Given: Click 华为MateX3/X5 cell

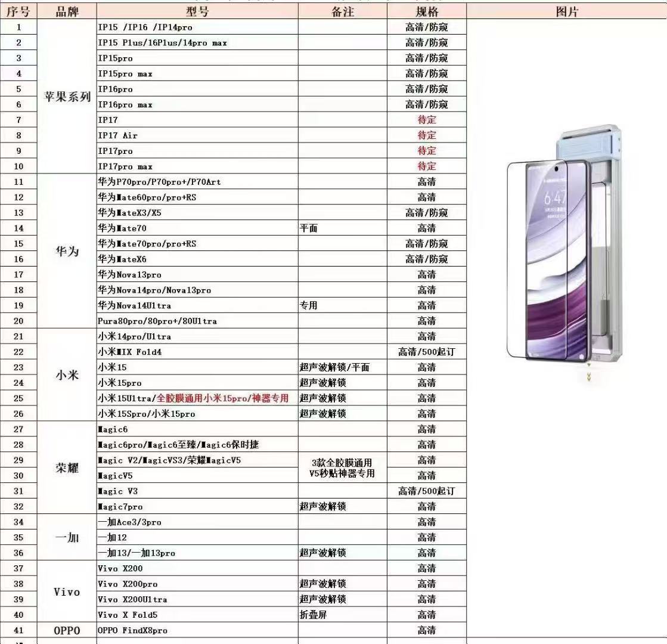Looking at the screenshot, I should click(x=197, y=213).
